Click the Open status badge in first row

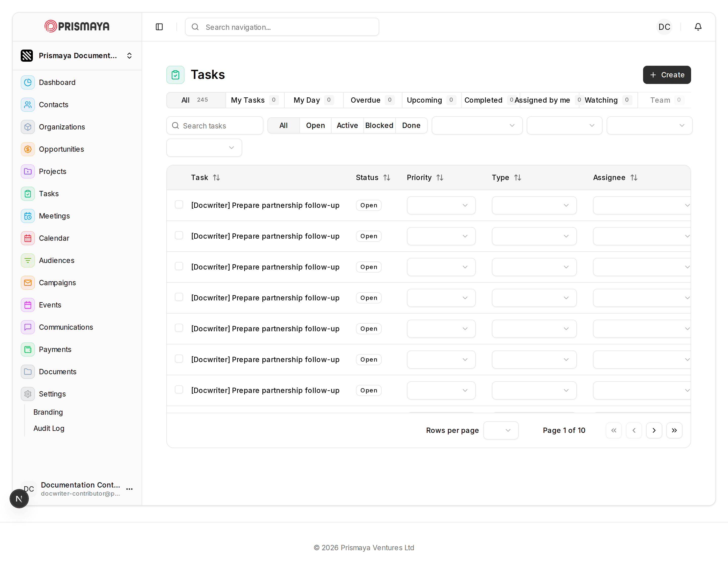point(369,205)
